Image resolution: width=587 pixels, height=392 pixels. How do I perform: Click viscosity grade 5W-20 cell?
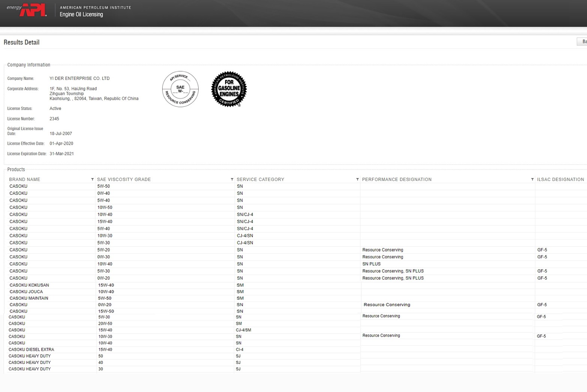click(x=104, y=250)
